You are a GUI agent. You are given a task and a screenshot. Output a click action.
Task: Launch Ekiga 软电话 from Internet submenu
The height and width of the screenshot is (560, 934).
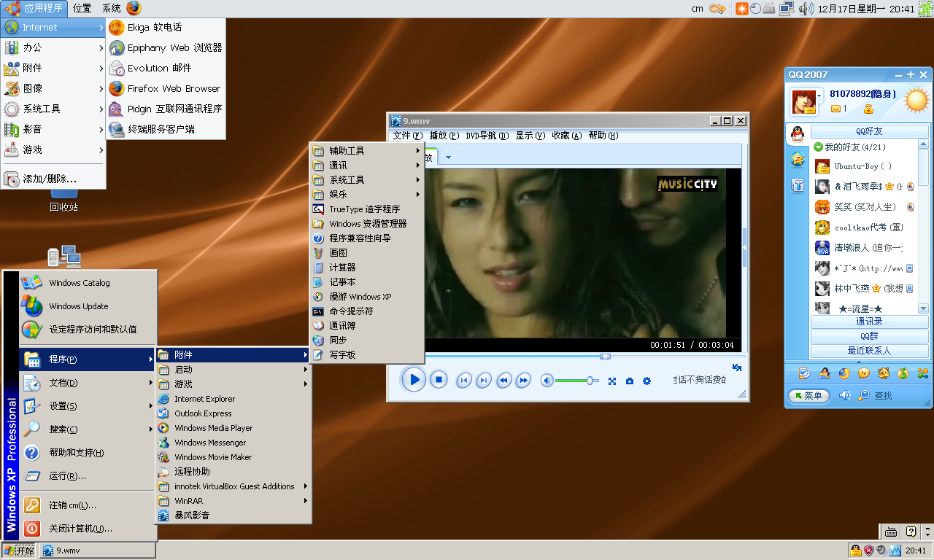(166, 27)
